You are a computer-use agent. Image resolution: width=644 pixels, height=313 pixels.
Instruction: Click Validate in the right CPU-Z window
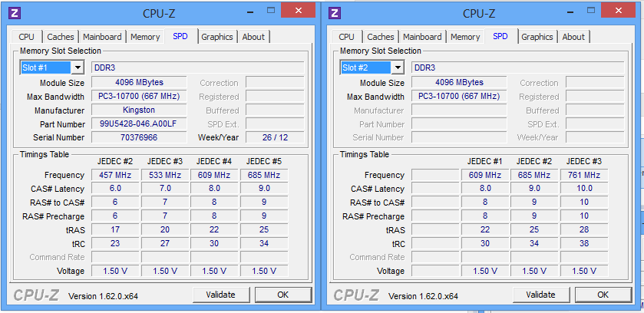pyautogui.click(x=541, y=295)
